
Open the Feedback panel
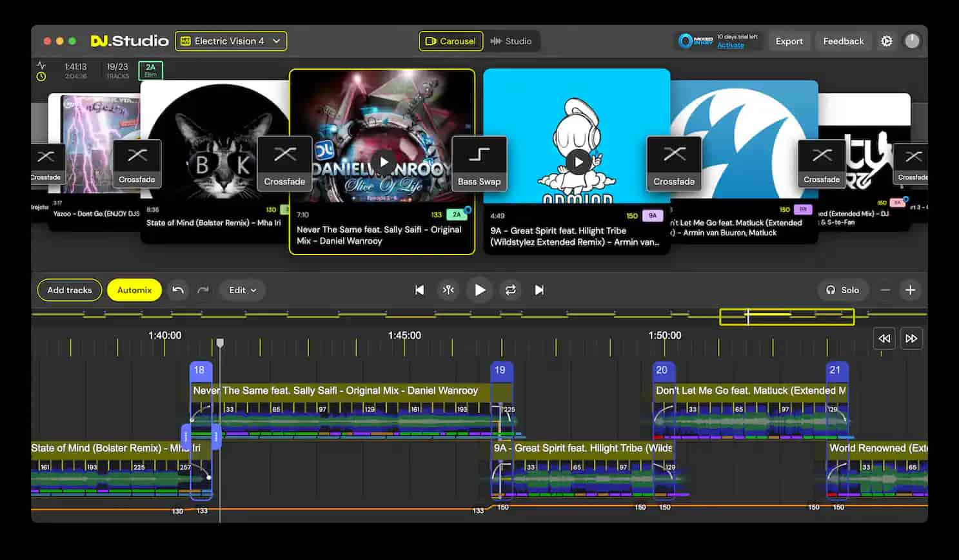point(843,41)
